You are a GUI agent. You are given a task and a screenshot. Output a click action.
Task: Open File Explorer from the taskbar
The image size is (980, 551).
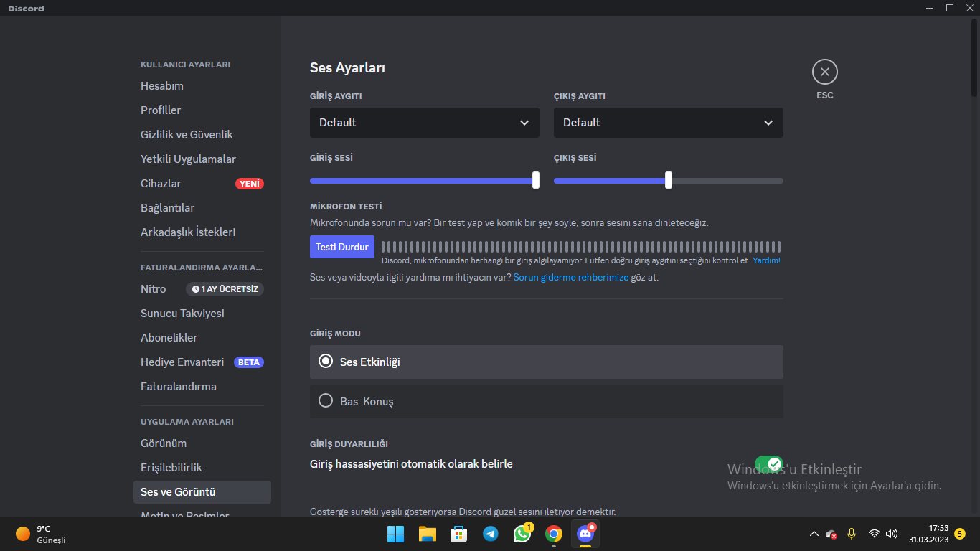point(428,534)
